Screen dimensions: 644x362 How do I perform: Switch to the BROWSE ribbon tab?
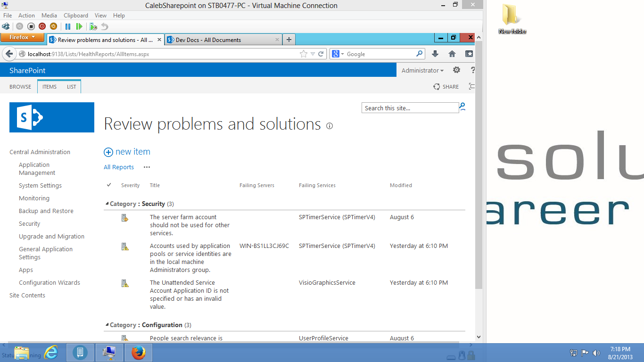pyautogui.click(x=20, y=87)
